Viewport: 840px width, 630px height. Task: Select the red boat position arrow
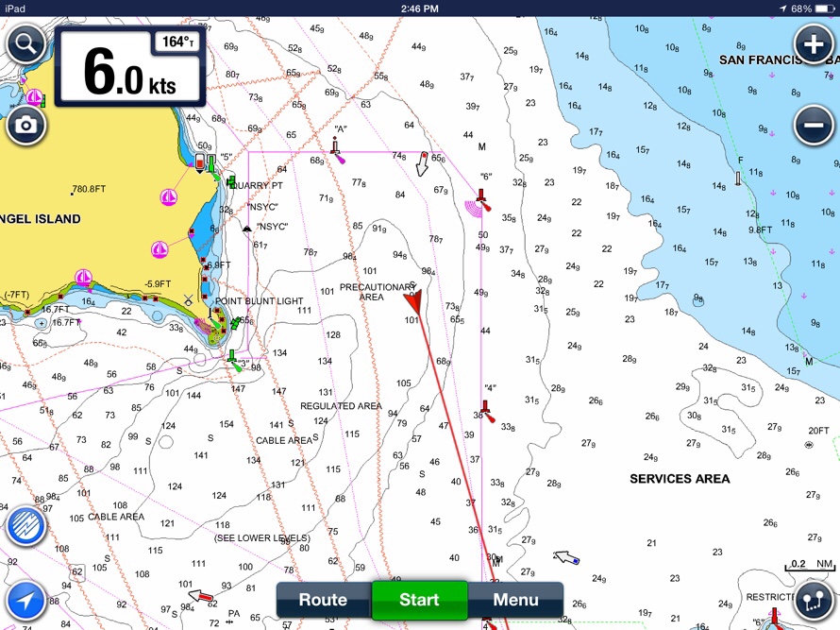[412, 300]
